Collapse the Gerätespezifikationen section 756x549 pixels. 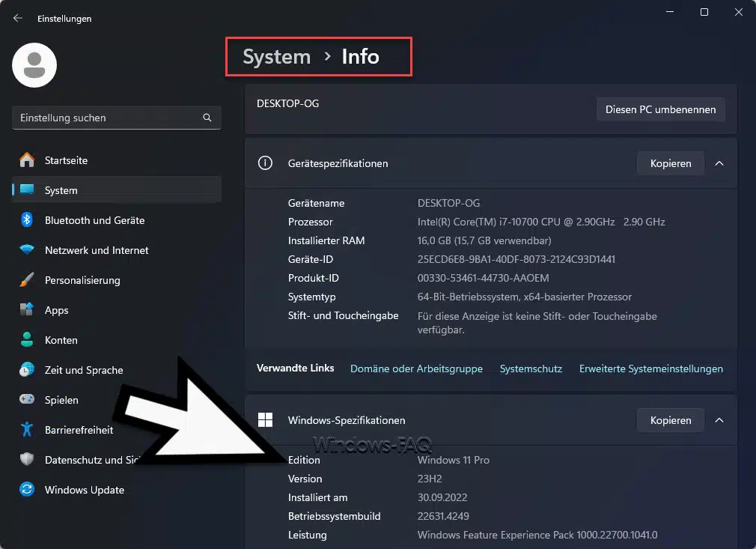point(719,163)
